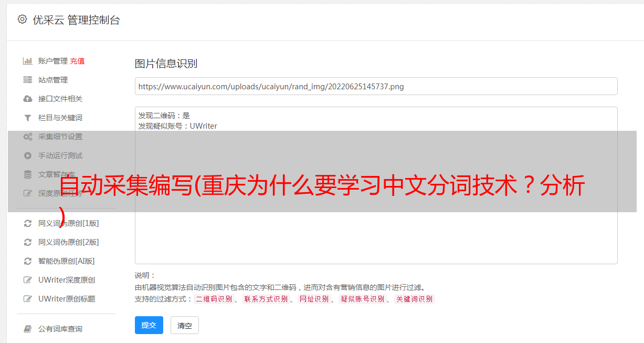Click inside the recognition result text area
Image resolution: width=644 pixels, height=343 pixels.
pyautogui.click(x=376, y=185)
